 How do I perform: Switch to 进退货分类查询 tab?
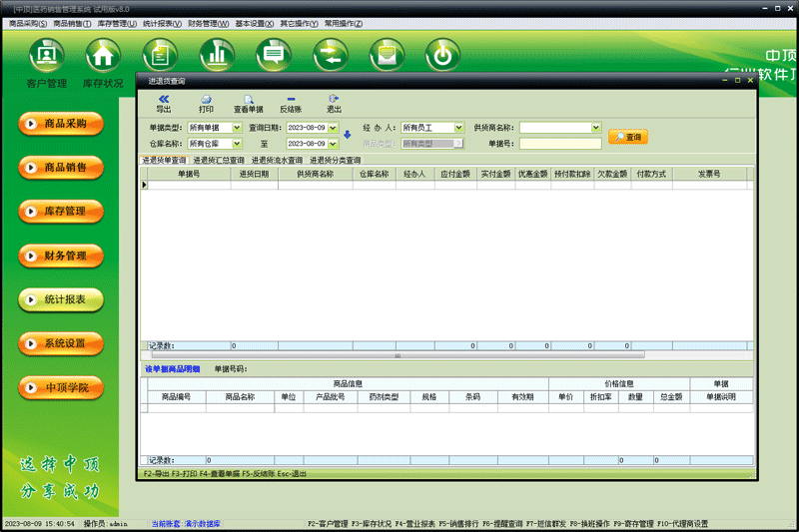click(335, 160)
